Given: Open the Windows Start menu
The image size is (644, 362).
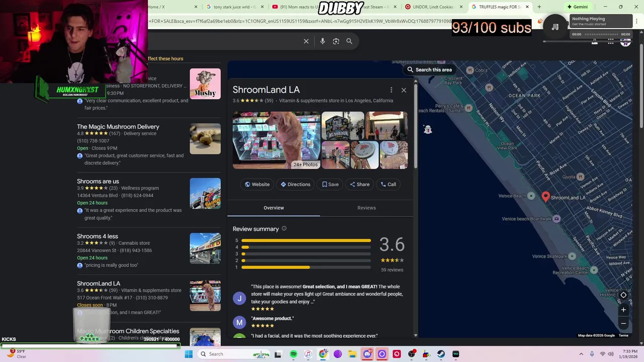Looking at the screenshot, I should [x=189, y=354].
